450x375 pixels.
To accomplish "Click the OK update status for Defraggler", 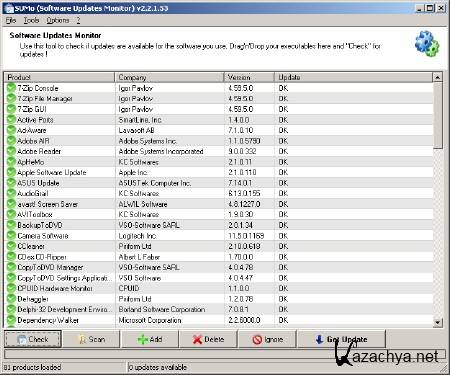I will pos(283,299).
